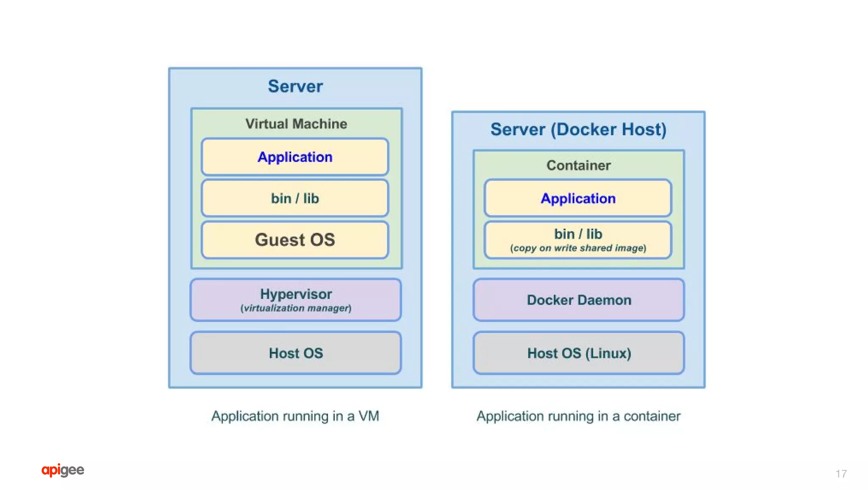Click the virtualization manager subtitle text

click(x=296, y=308)
